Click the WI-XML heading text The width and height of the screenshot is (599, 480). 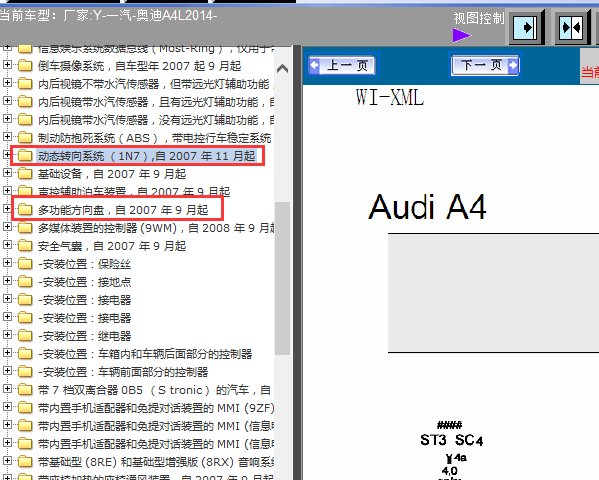click(x=390, y=97)
